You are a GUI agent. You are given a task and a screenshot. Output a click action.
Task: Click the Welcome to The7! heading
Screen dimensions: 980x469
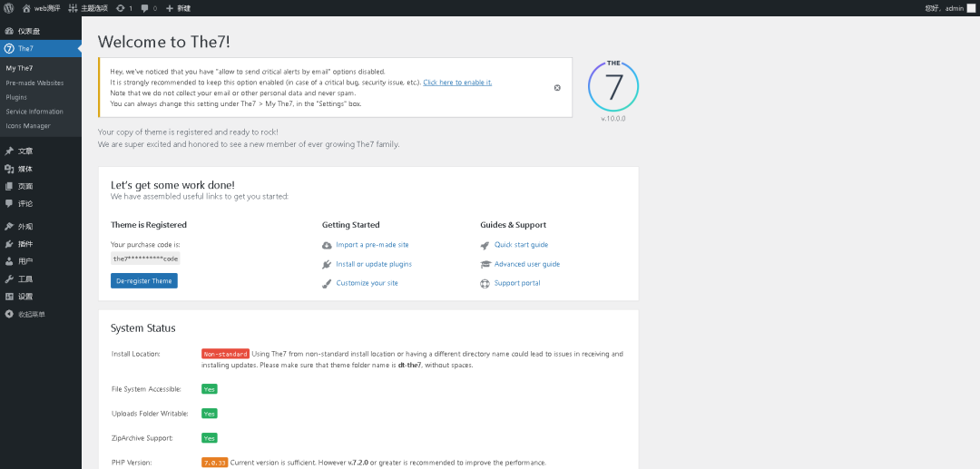(163, 42)
